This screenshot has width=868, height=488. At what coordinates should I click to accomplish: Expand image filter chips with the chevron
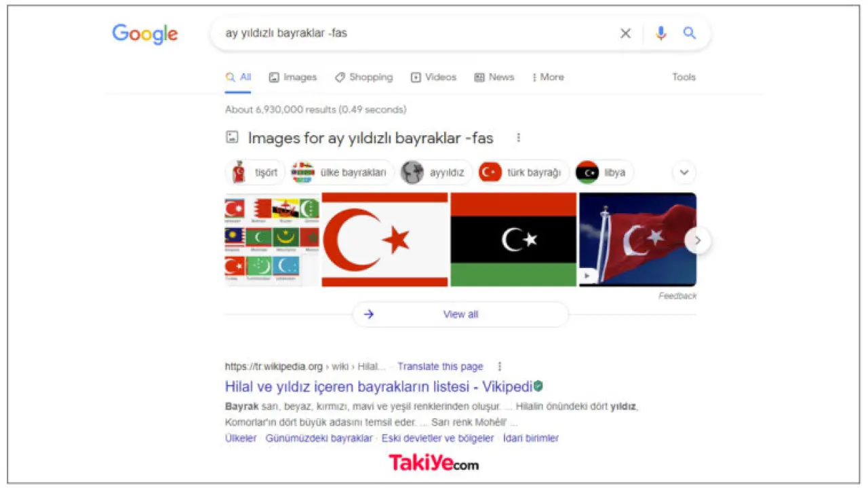(x=684, y=172)
